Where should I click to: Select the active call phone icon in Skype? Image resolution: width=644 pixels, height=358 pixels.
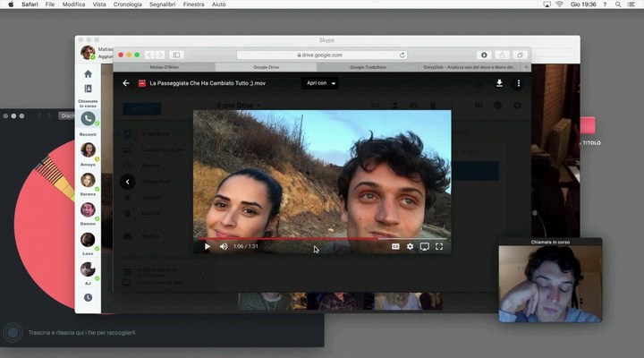tap(88, 119)
